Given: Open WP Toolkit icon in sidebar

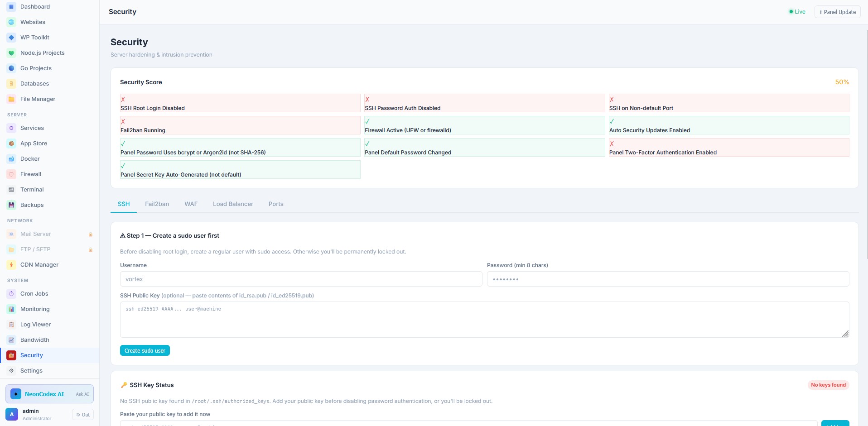Looking at the screenshot, I should [x=11, y=38].
